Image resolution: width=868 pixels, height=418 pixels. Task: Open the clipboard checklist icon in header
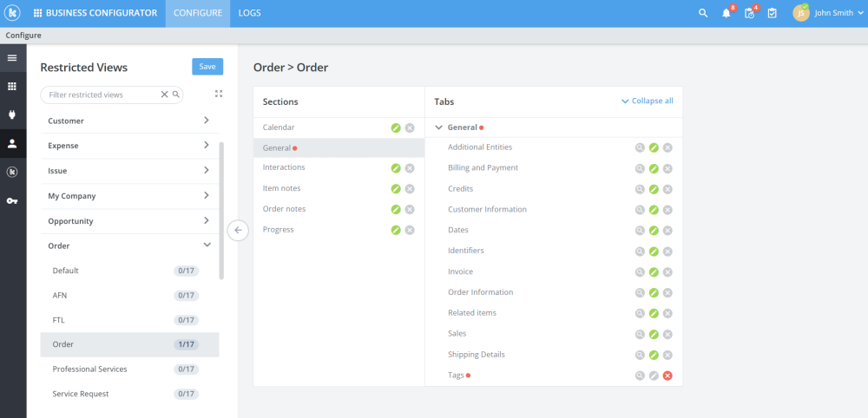click(773, 13)
